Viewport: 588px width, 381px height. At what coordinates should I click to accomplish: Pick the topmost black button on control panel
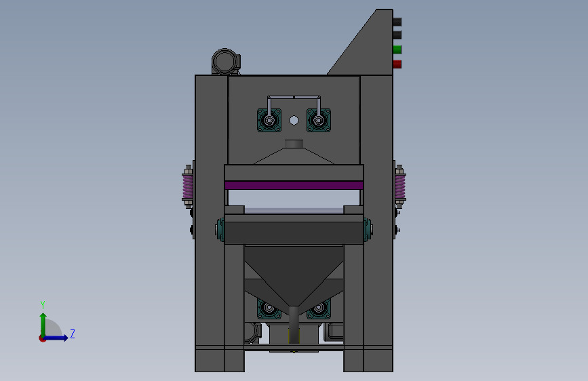397,22
